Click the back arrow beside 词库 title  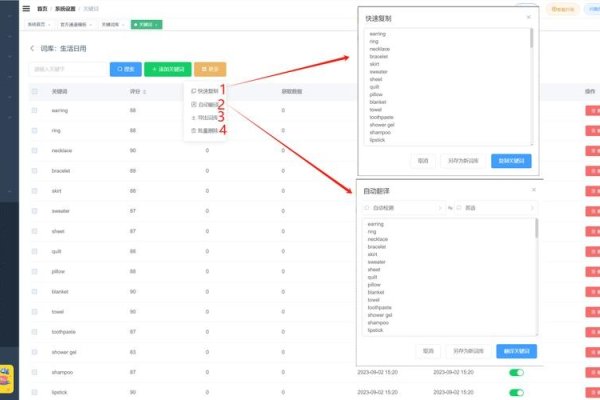[x=32, y=48]
